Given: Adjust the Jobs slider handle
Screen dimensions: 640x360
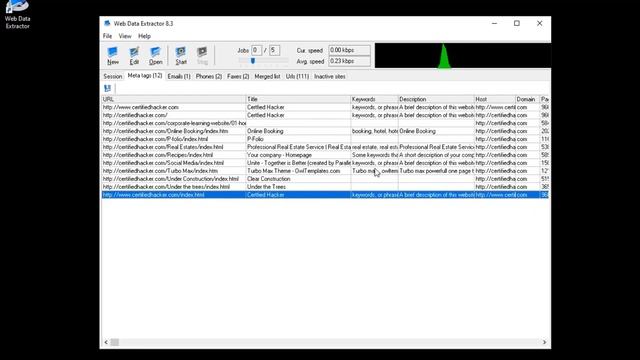Looking at the screenshot, I should 253,61.
